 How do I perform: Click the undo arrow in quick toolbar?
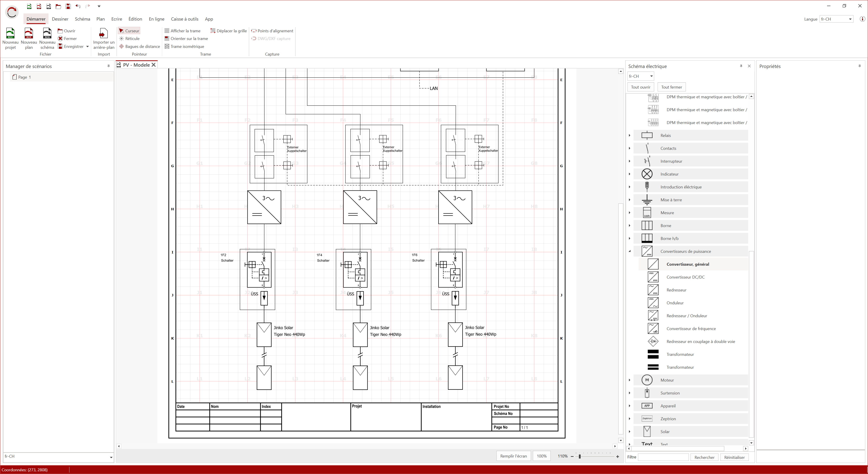click(x=78, y=6)
